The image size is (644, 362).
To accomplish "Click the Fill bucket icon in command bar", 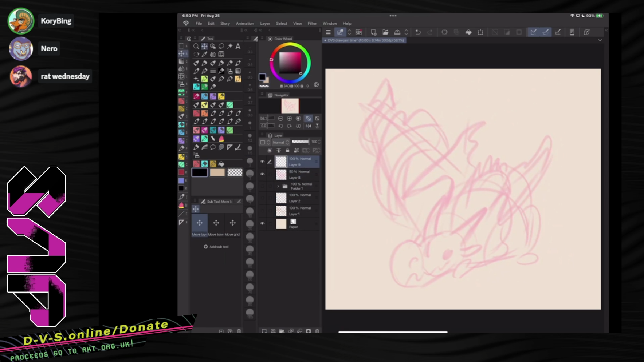I will pos(468,32).
